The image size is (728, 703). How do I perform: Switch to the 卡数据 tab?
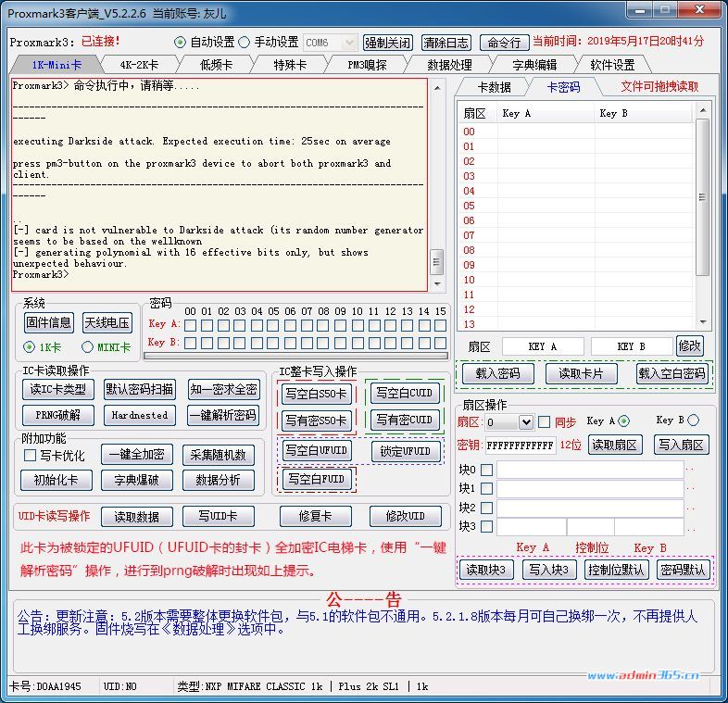(494, 87)
